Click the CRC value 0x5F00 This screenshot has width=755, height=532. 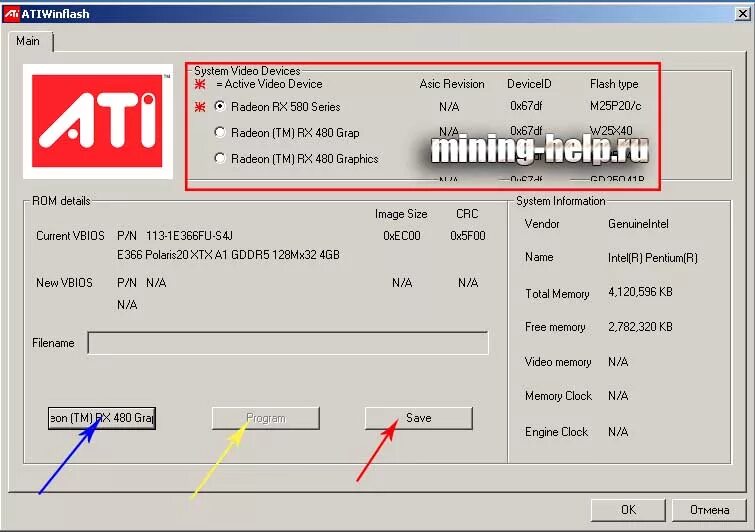click(468, 236)
